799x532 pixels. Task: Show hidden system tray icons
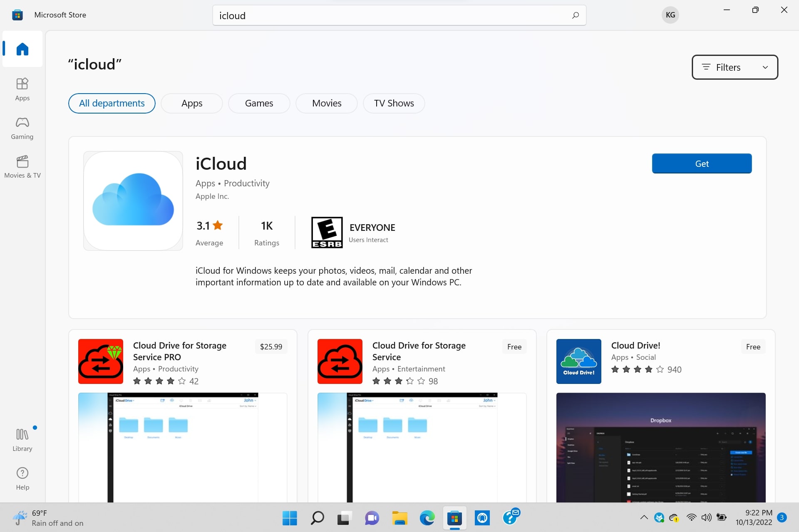(x=644, y=517)
